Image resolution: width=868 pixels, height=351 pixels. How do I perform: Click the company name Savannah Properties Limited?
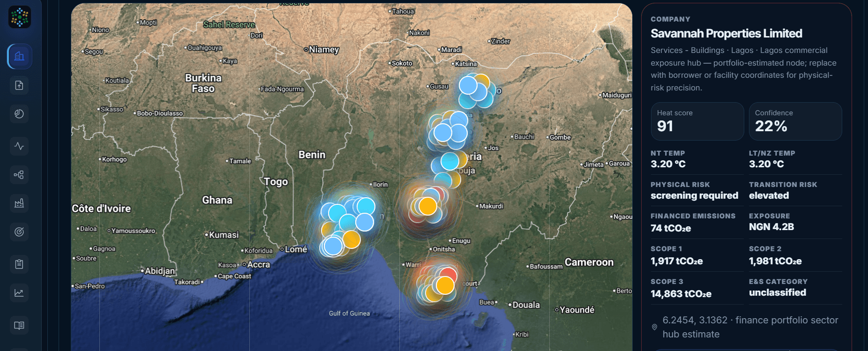(x=726, y=33)
